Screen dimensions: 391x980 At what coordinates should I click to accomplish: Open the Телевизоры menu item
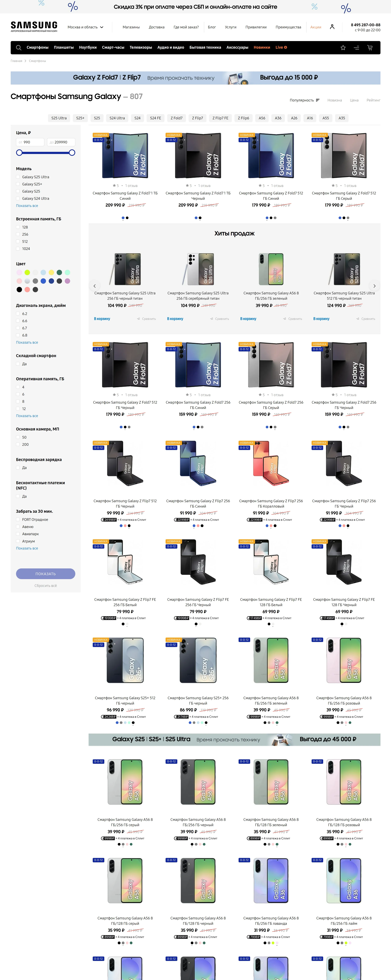point(141,48)
